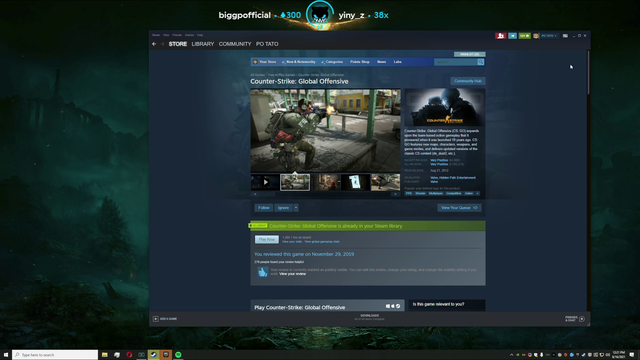
Task: Click the Ignore button
Action: tap(283, 208)
